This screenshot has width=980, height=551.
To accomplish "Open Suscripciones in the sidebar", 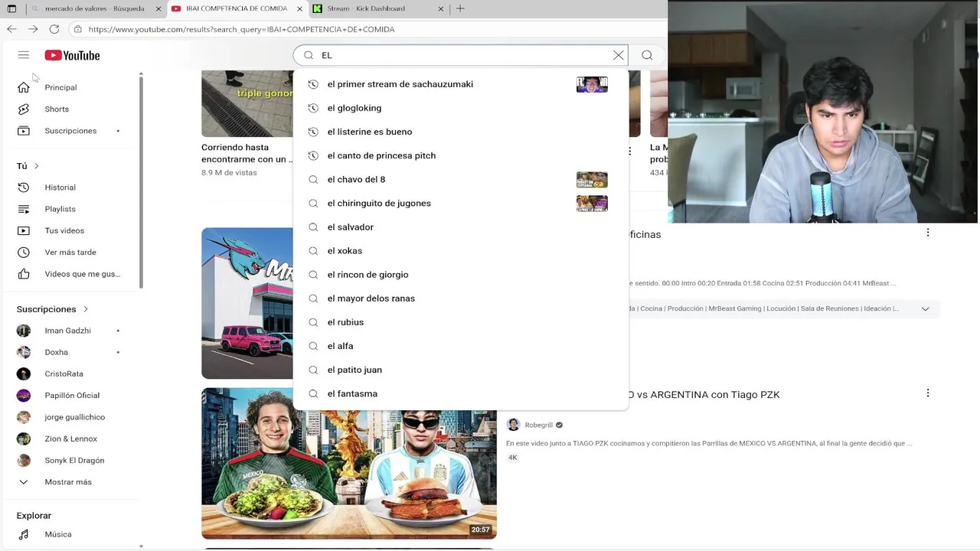I will tap(70, 131).
